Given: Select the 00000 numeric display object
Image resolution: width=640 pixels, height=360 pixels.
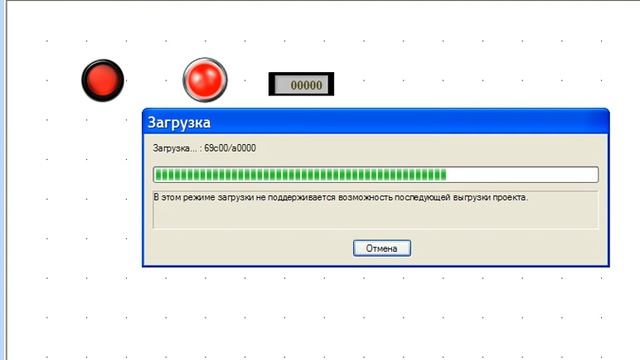Looking at the screenshot, I should pos(301,84).
